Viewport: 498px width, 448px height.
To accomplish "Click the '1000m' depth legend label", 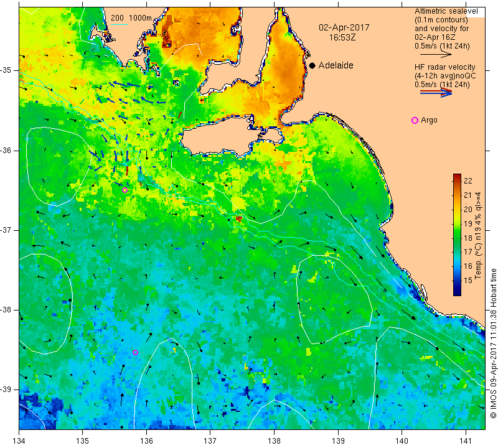I will 141,18.
